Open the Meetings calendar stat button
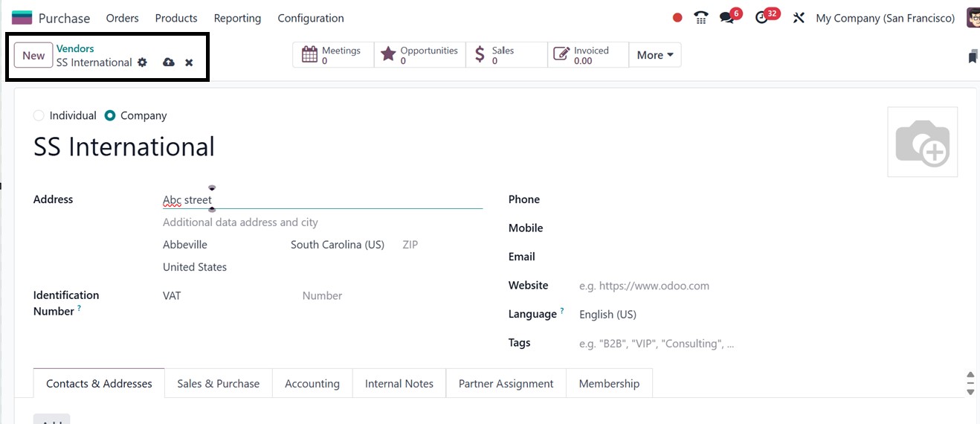This screenshot has width=980, height=424. [333, 55]
